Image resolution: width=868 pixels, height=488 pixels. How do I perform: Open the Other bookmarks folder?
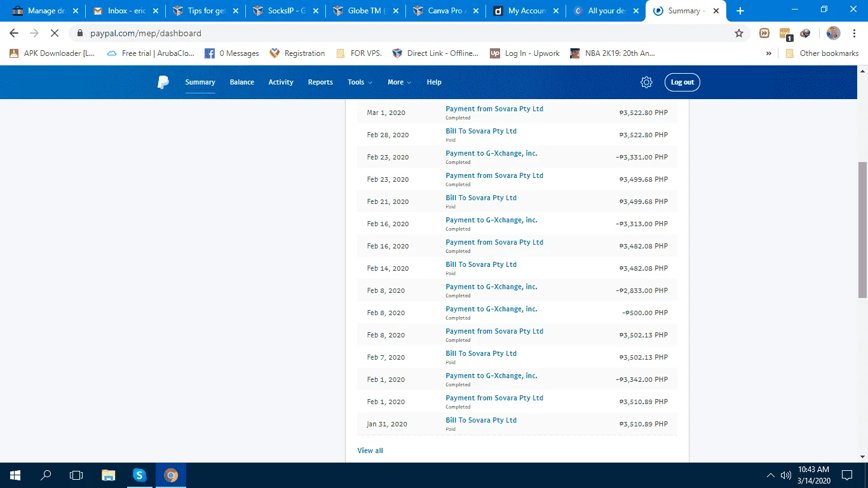pyautogui.click(x=822, y=53)
